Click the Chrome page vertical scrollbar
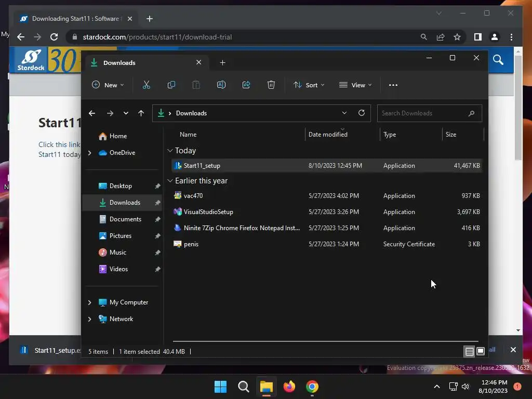This screenshot has width=532, height=399. (x=518, y=108)
